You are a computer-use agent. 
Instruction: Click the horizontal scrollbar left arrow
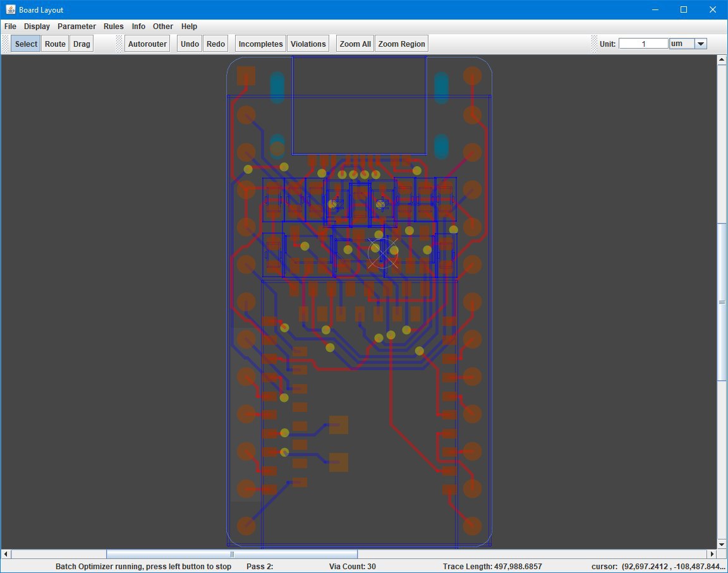click(6, 554)
